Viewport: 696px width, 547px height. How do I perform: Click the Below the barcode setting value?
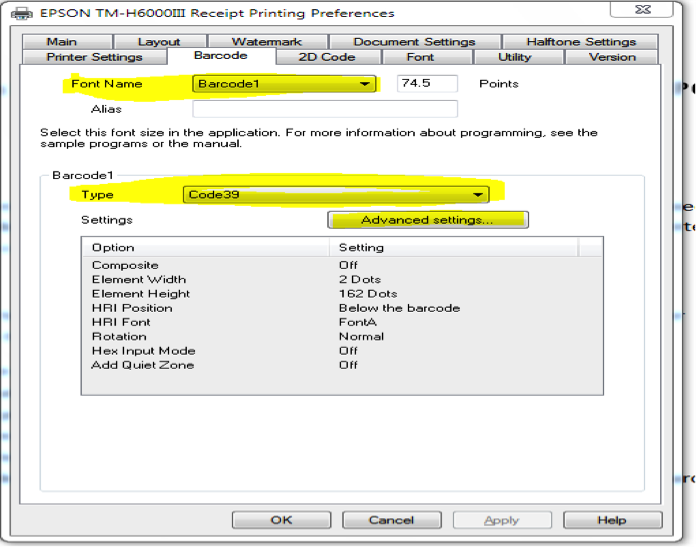tap(399, 308)
